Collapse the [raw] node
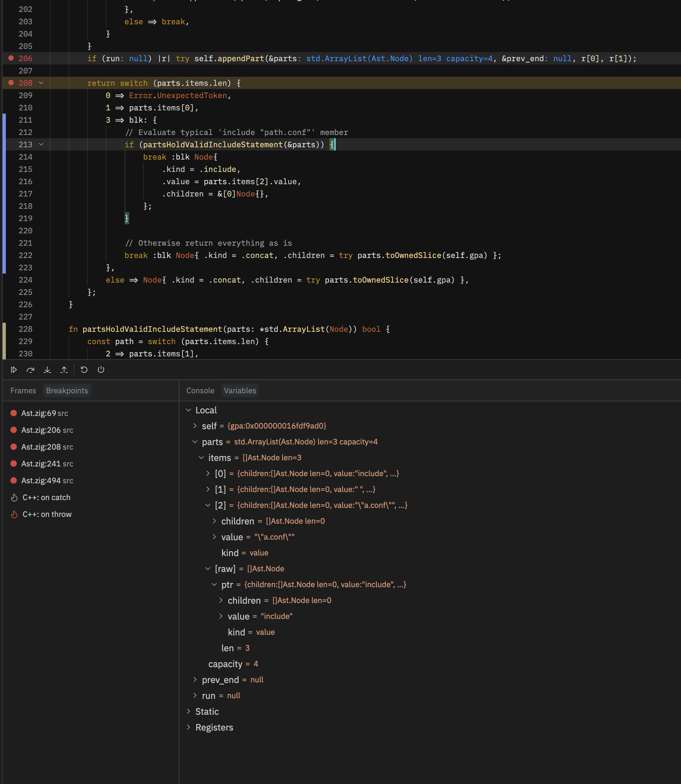This screenshot has height=784, width=681. (208, 569)
